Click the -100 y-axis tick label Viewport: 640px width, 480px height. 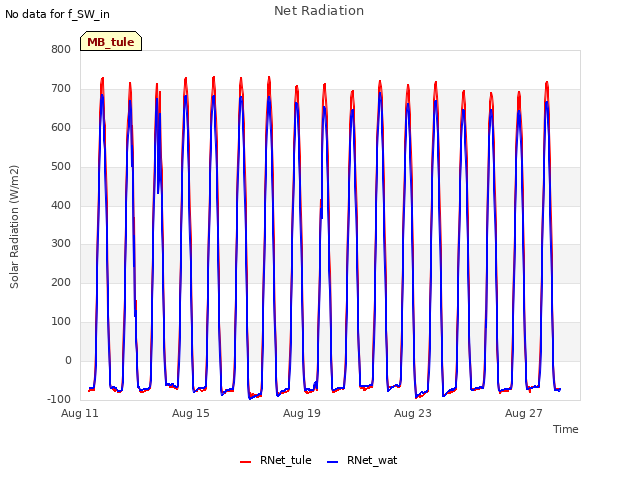59,399
